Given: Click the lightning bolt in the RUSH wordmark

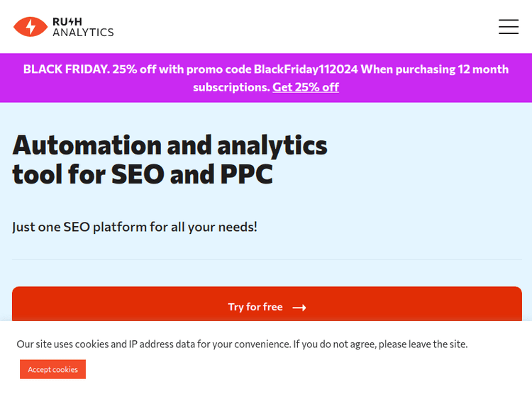Looking at the screenshot, I should [74, 21].
